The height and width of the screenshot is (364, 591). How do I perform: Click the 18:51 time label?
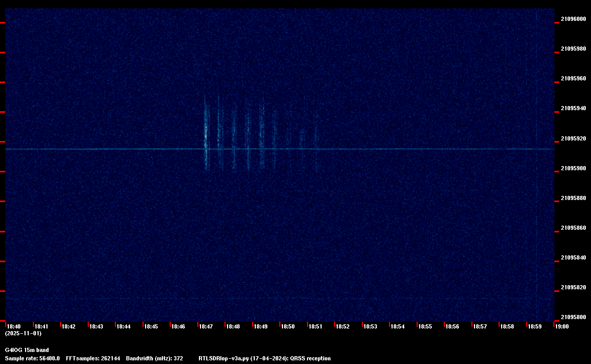[315, 326]
